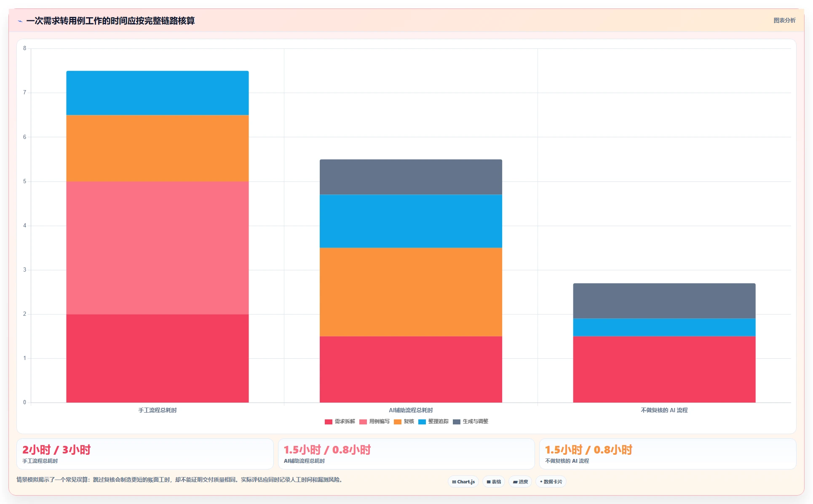Image resolution: width=813 pixels, height=504 pixels.
Task: Toggle the 整理追踪 legend item
Action: click(433, 421)
